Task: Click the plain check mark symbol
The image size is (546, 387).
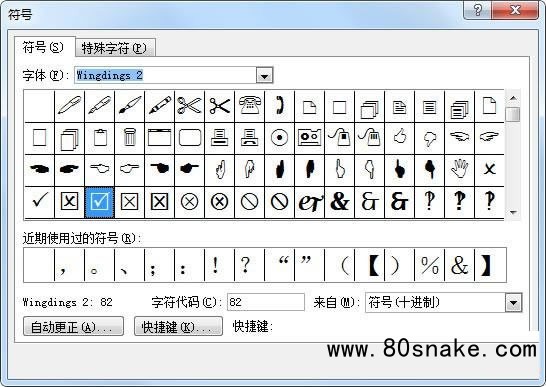Action: tap(40, 202)
